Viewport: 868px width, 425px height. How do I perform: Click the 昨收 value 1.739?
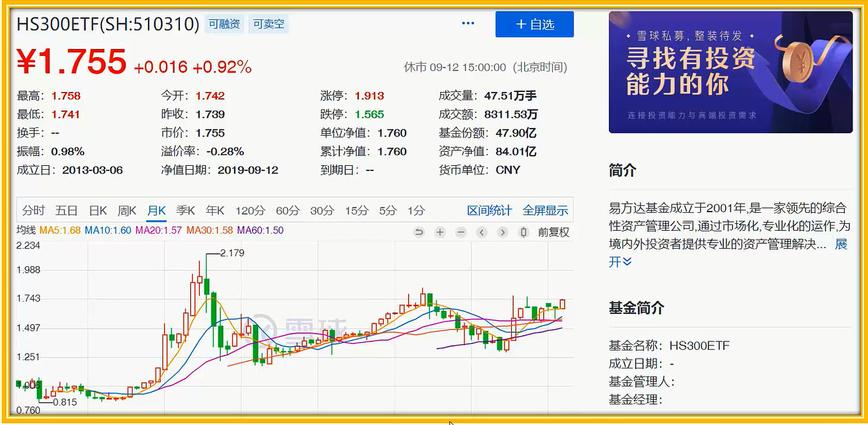click(x=210, y=114)
